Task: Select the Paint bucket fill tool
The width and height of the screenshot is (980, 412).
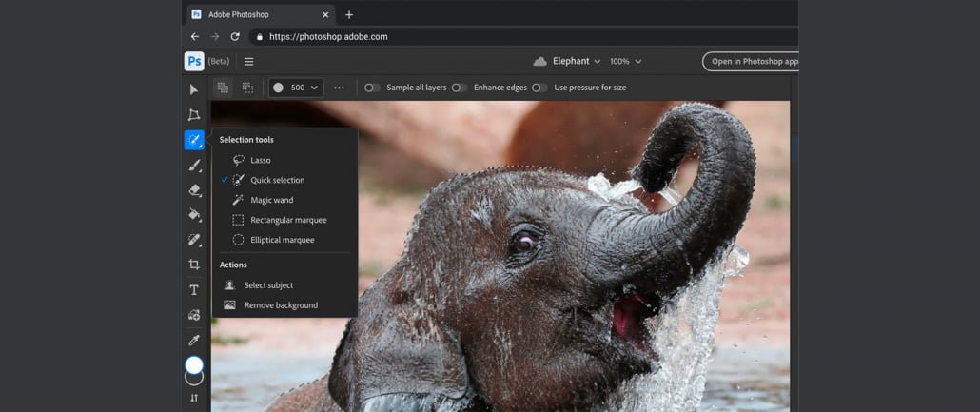Action: pyautogui.click(x=194, y=214)
